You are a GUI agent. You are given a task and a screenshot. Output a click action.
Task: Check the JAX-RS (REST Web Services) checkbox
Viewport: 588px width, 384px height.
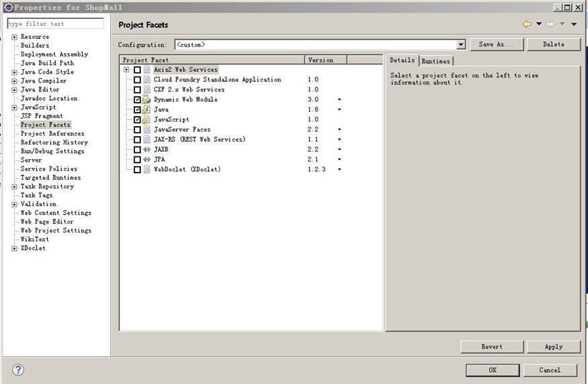pos(137,140)
